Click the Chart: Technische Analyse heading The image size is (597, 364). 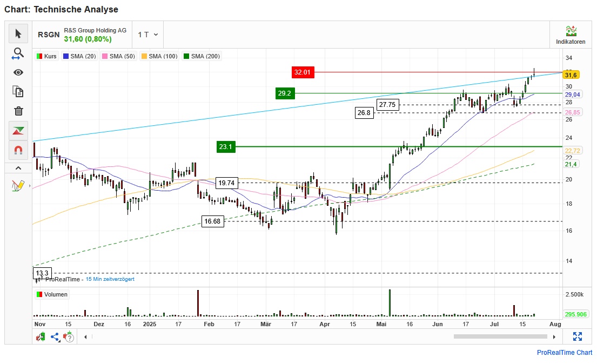[61, 10]
